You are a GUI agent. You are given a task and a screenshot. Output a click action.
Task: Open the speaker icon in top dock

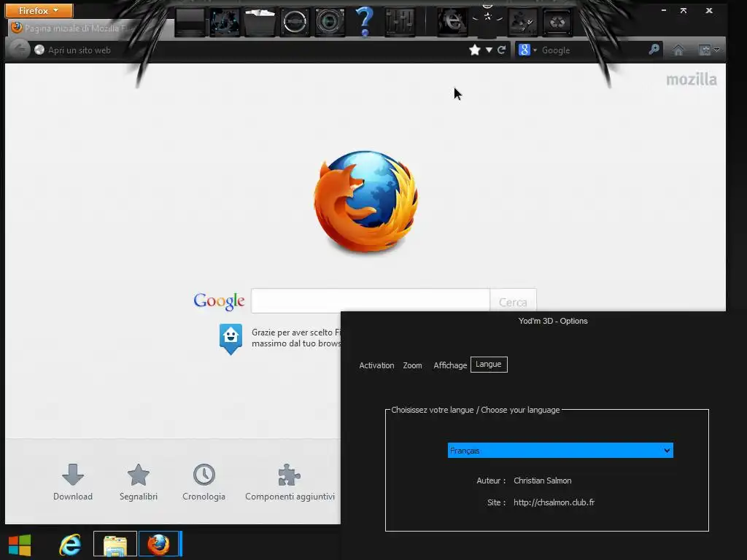(330, 22)
